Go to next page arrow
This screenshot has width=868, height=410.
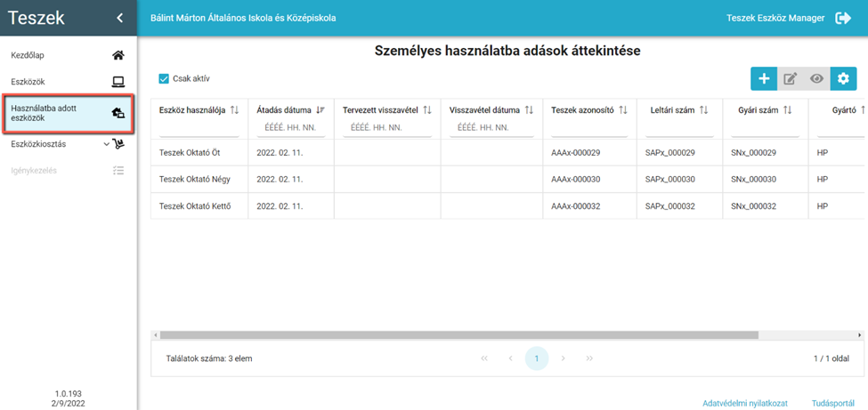(x=563, y=358)
